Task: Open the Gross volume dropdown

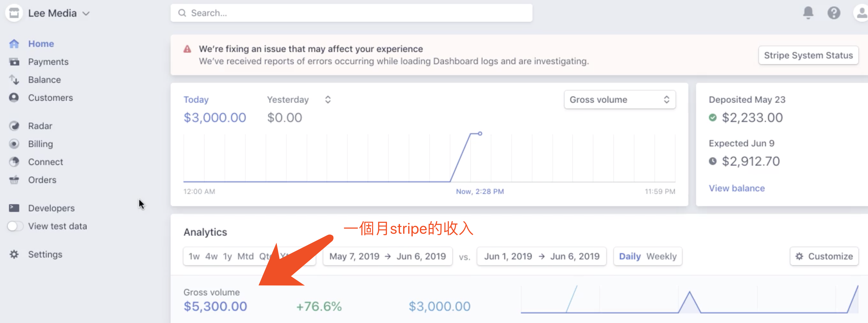Action: coord(619,100)
